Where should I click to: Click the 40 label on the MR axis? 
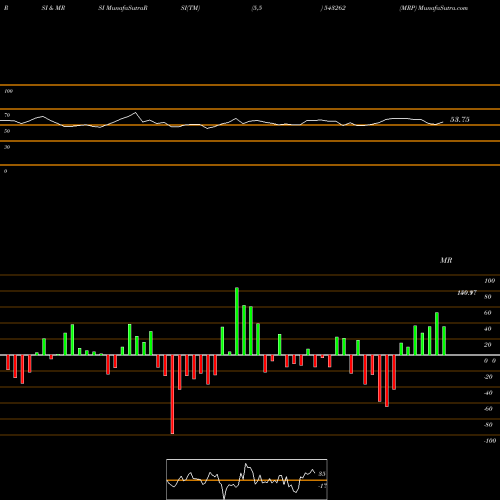tap(488, 329)
